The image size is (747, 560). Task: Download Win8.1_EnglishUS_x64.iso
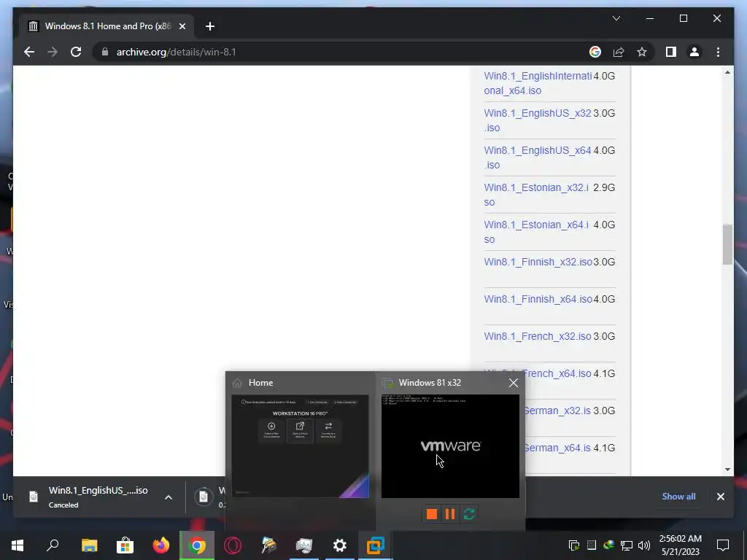coord(538,157)
